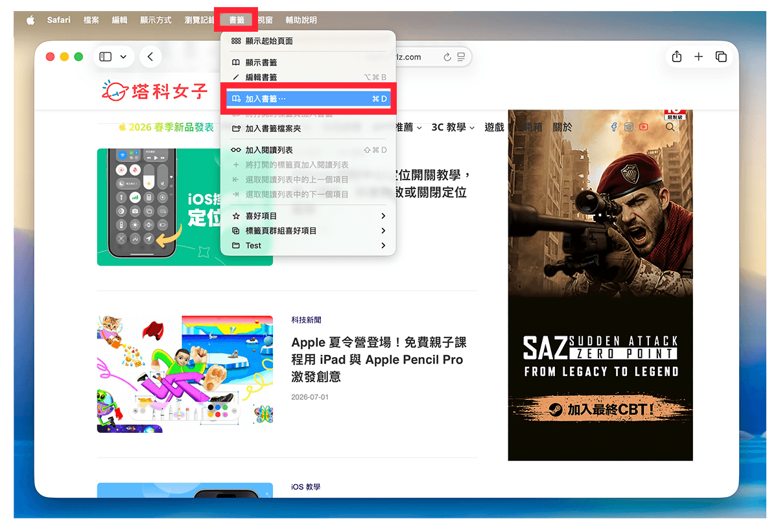Open the 輔助說明 menu
Image resolution: width=778 pixels, height=532 pixels.
tap(301, 20)
